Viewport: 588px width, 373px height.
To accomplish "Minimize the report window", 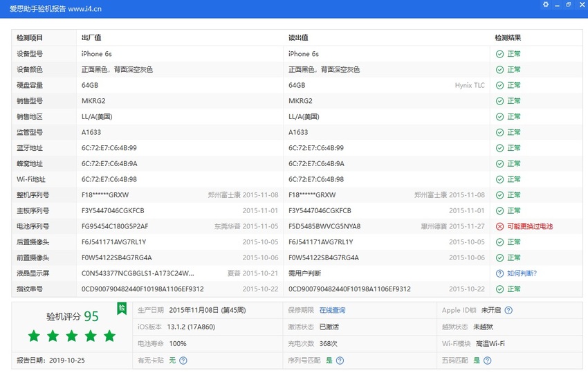I will click(x=558, y=5).
